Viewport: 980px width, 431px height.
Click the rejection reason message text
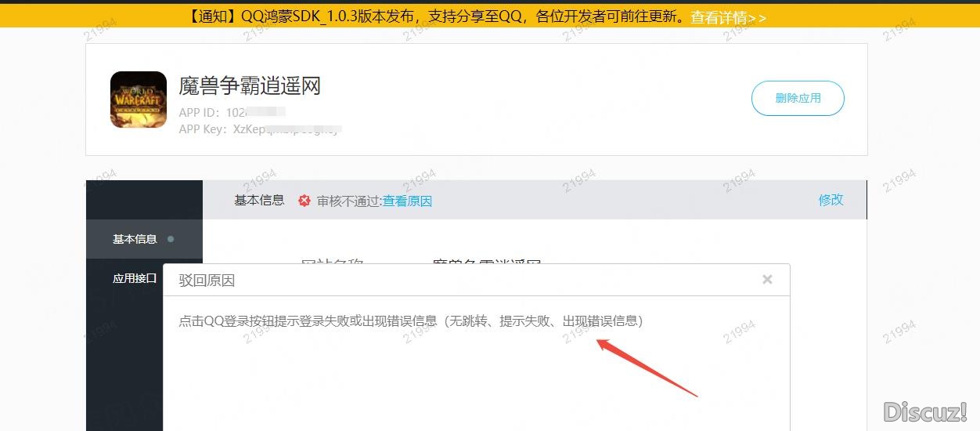pyautogui.click(x=410, y=321)
